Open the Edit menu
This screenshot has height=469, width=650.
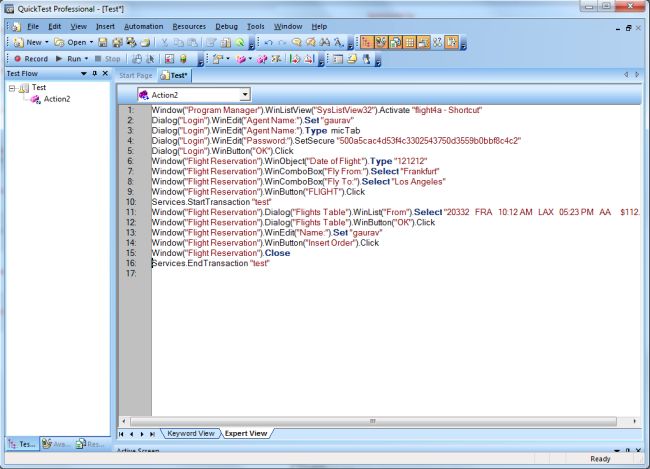pos(54,27)
